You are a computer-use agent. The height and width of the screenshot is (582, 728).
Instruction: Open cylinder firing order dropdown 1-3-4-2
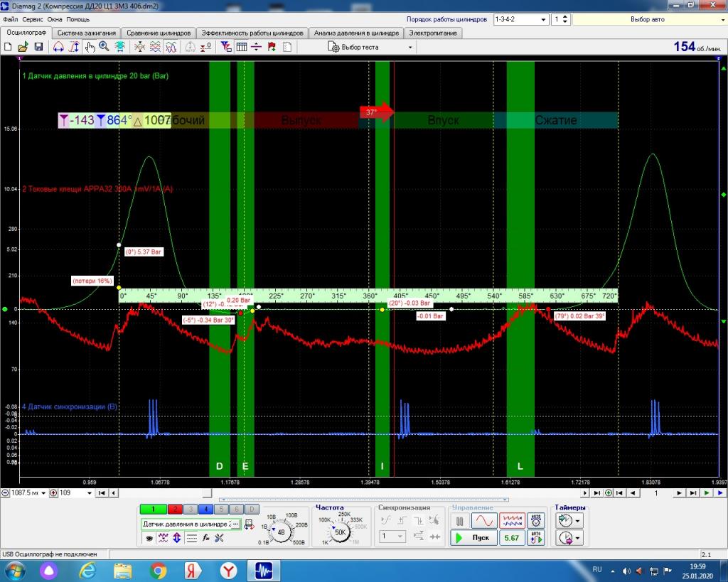(543, 19)
